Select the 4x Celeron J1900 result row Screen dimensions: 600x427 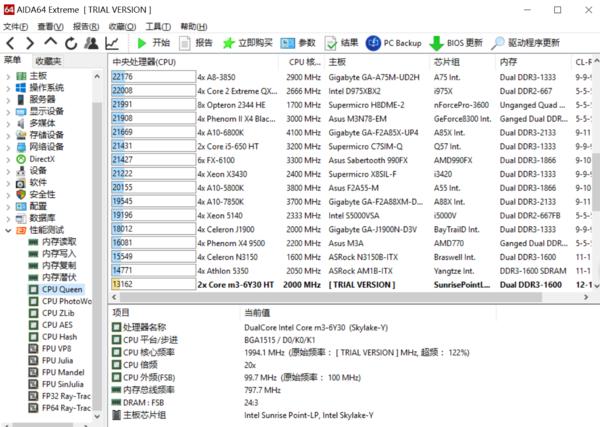tap(351, 229)
